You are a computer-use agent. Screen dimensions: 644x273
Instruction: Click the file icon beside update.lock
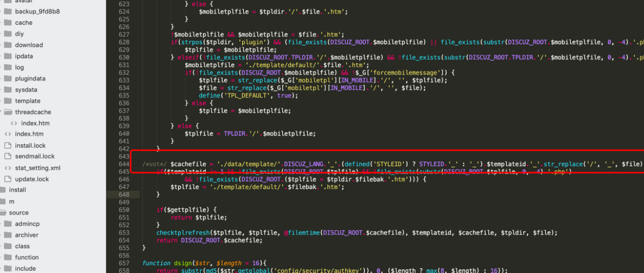(7, 179)
